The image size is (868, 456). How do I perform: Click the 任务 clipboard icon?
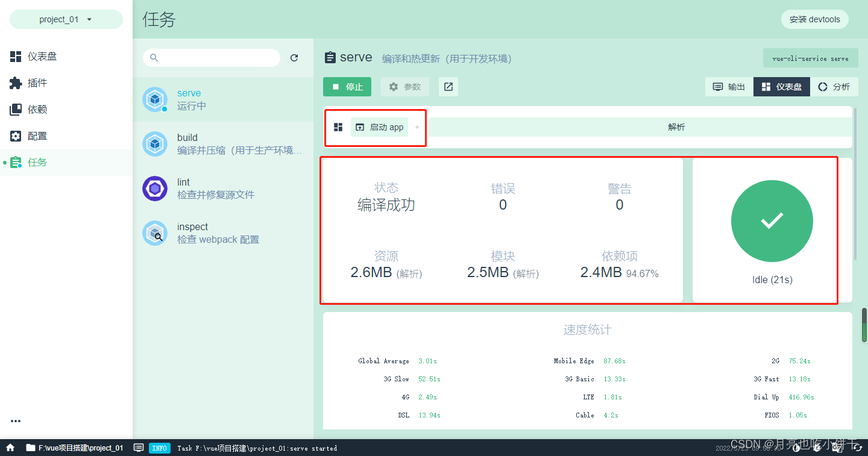pyautogui.click(x=16, y=162)
